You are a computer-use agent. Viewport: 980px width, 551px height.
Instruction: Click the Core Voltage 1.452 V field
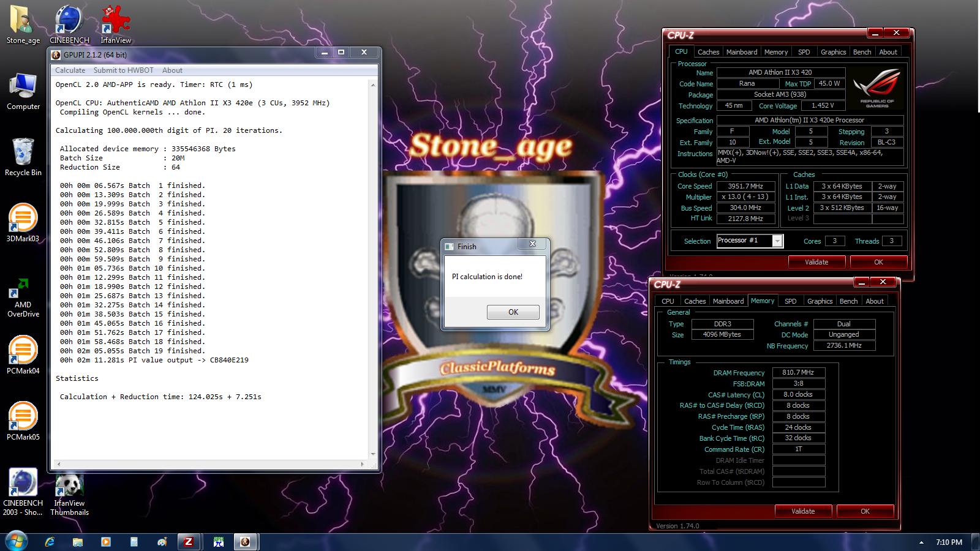point(824,105)
